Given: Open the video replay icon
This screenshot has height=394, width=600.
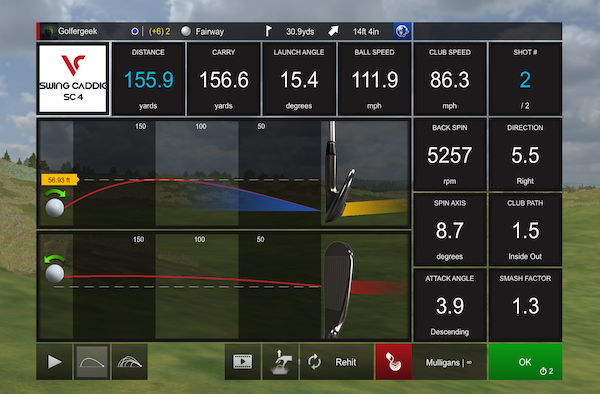Looking at the screenshot, I should (x=243, y=361).
